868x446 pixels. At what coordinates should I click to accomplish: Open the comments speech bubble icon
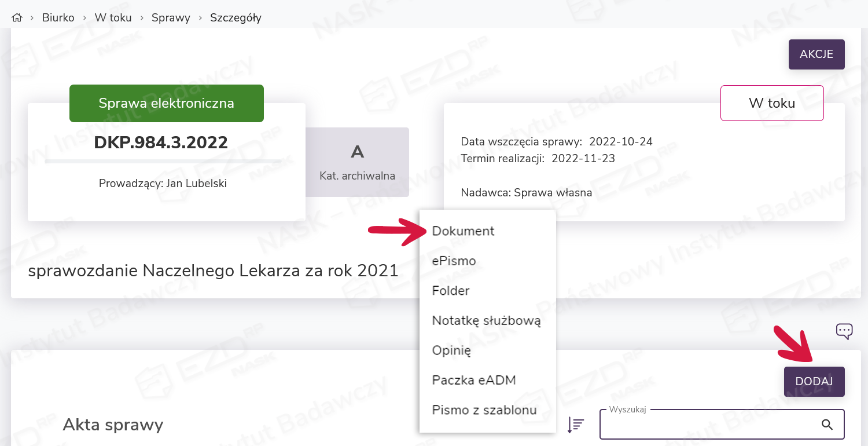(844, 331)
